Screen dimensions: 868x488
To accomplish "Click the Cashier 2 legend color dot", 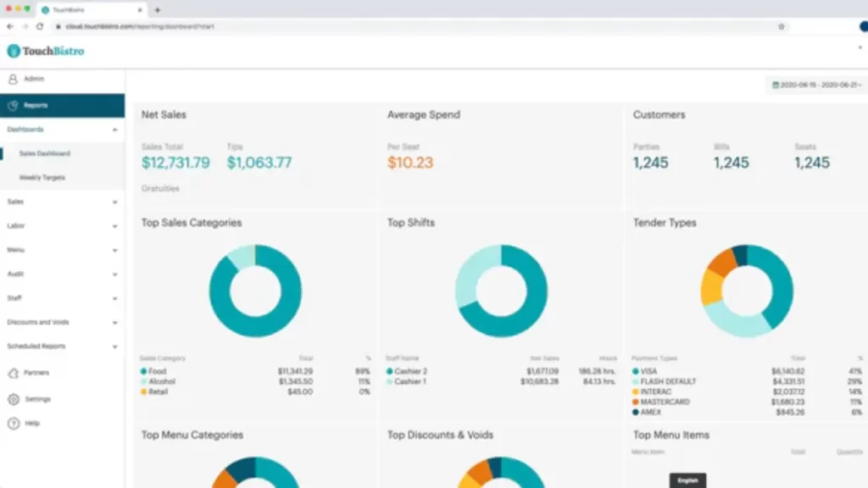I will 390,371.
